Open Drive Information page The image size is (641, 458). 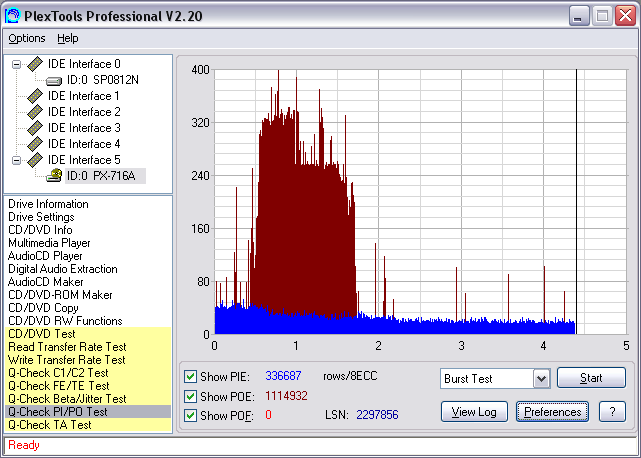click(x=48, y=204)
